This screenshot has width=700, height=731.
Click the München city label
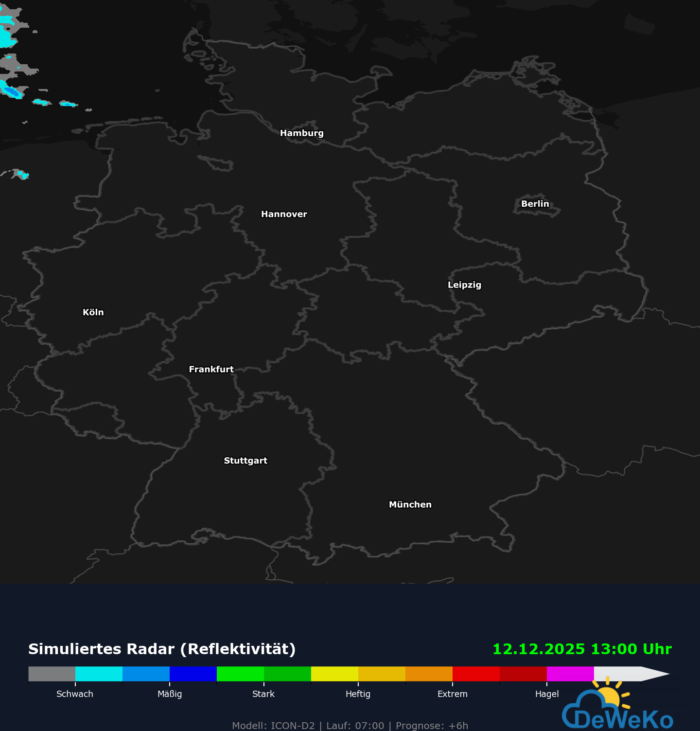pos(410,504)
